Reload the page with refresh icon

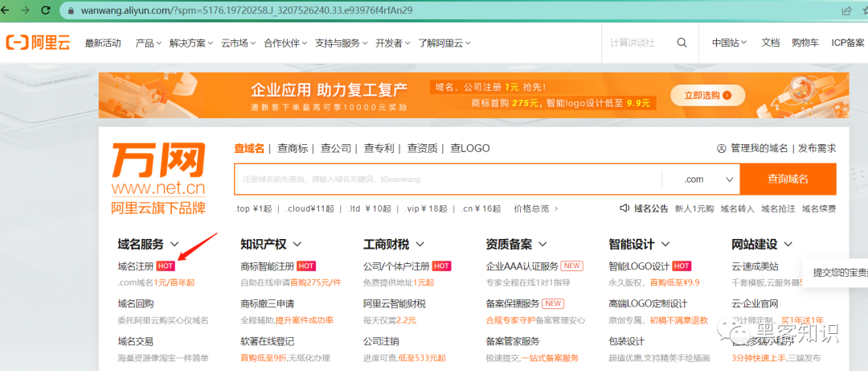click(x=46, y=10)
